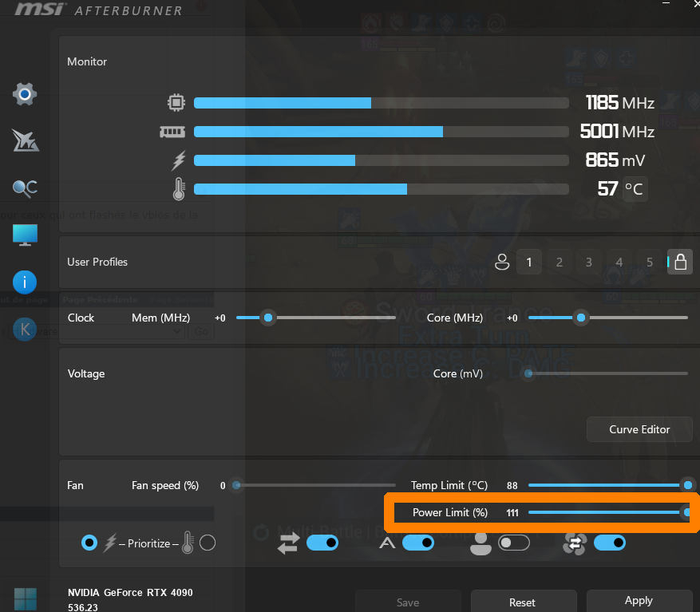Click the prioritize power lightning icon
This screenshot has width=700, height=612.
110,543
